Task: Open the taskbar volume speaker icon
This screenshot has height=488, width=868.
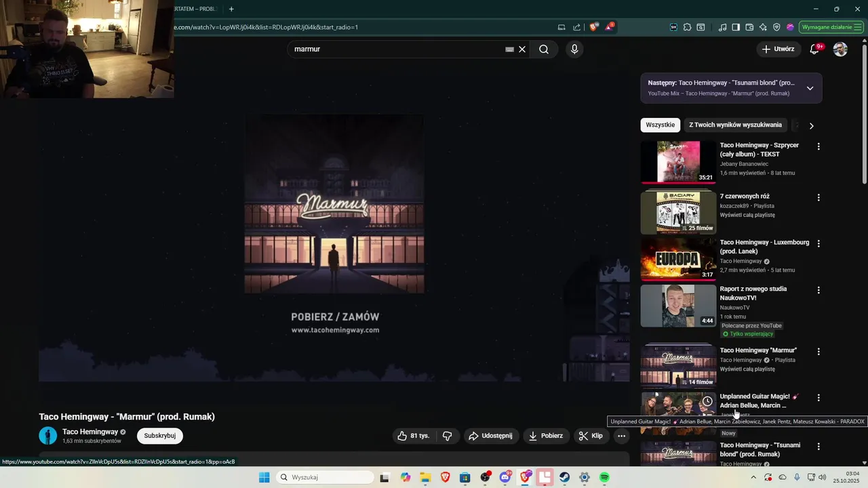Action: pyautogui.click(x=823, y=477)
